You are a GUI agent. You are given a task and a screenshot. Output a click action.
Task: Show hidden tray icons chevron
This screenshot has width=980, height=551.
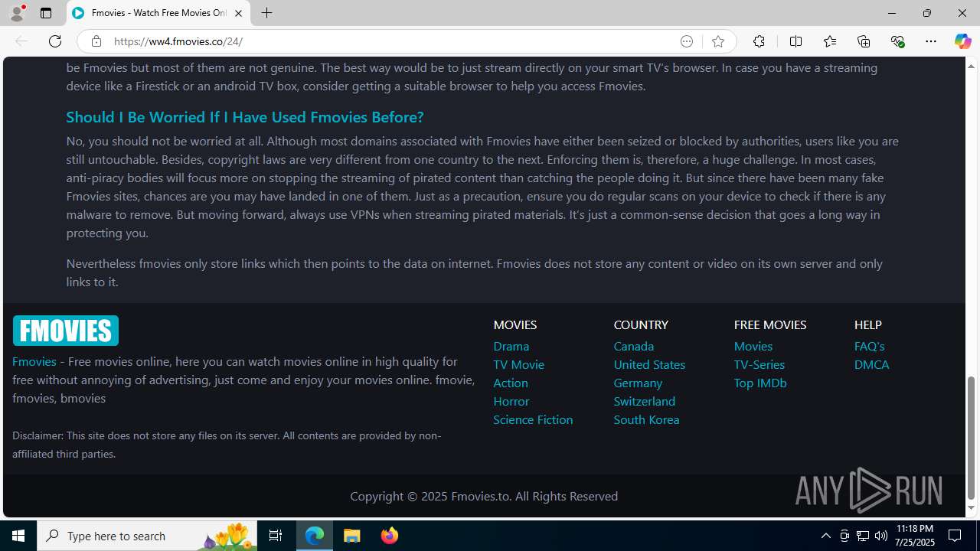(825, 536)
